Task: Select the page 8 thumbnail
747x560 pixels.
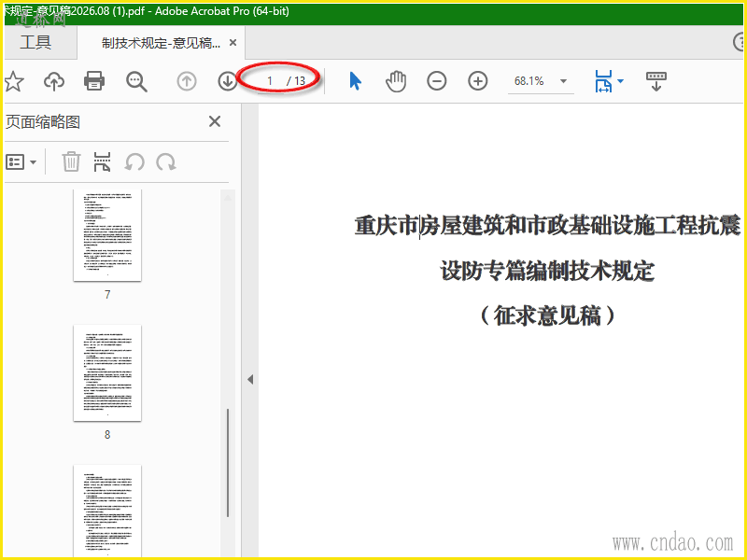Action: [107, 372]
